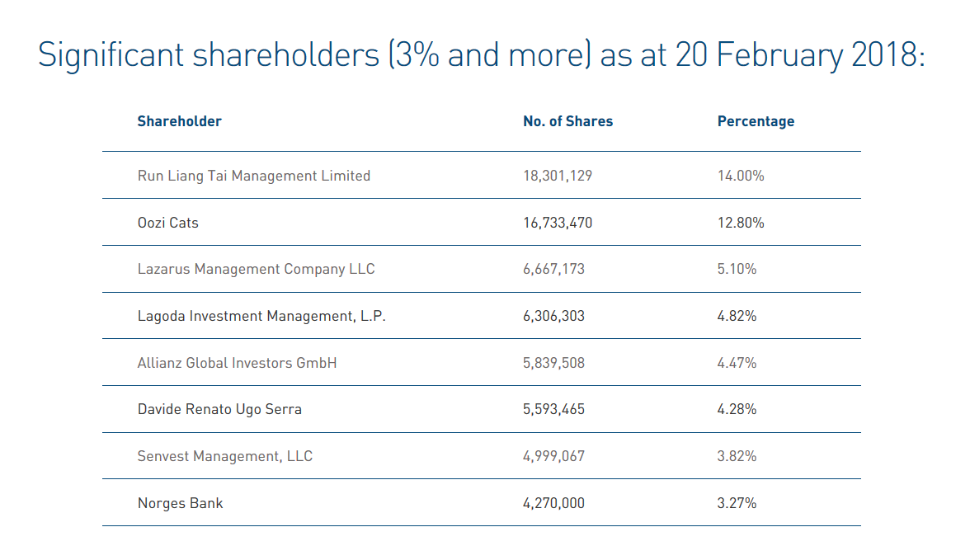Click the 6,306,303 shares figure
970x560 pixels.
553,316
